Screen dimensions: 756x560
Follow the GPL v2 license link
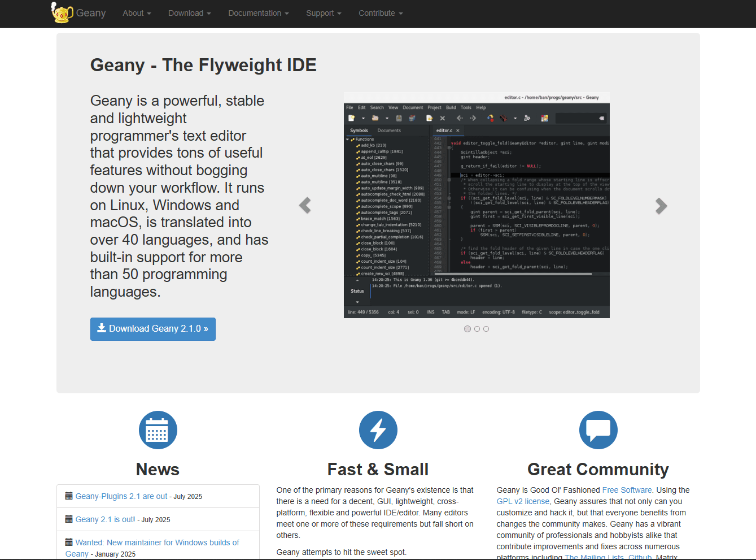pos(523,501)
